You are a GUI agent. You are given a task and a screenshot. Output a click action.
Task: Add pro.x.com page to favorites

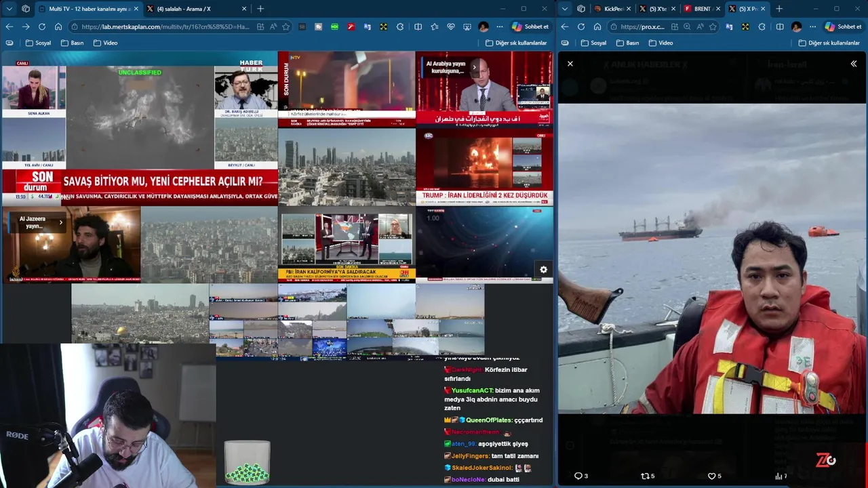(x=713, y=26)
